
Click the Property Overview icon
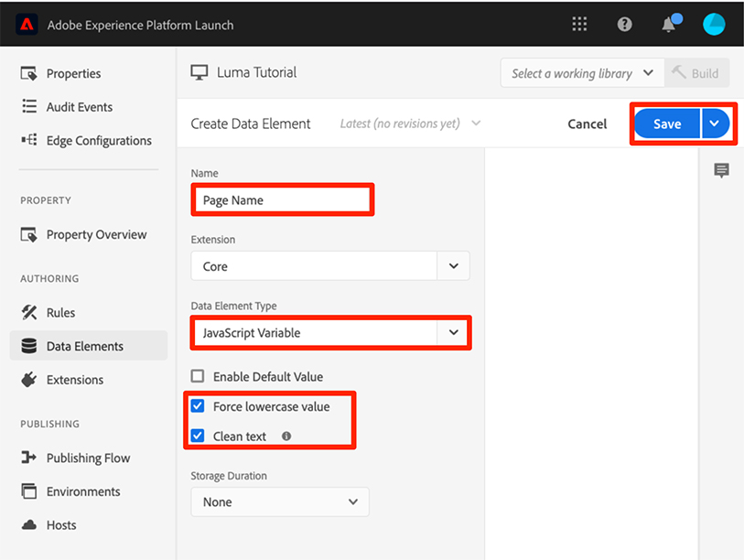(29, 234)
